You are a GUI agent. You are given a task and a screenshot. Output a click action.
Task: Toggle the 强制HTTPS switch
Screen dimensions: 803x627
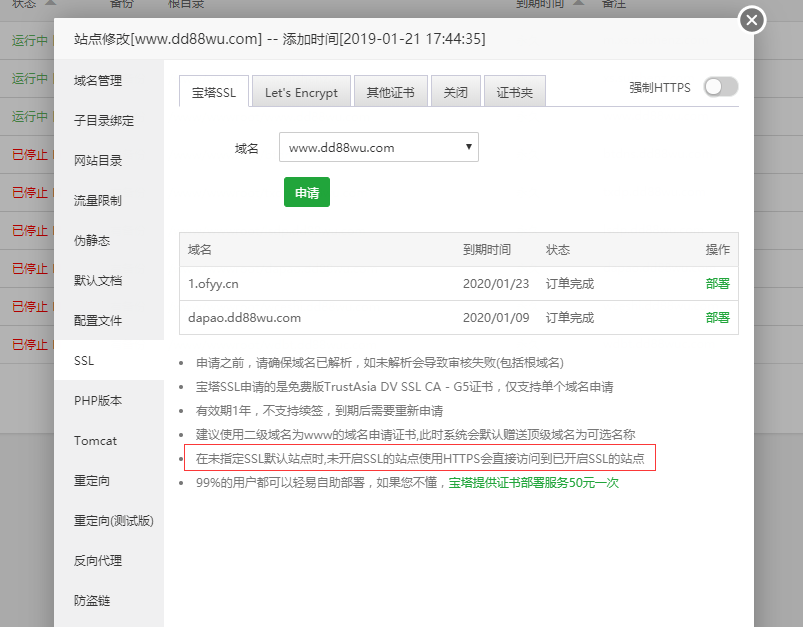pos(720,88)
